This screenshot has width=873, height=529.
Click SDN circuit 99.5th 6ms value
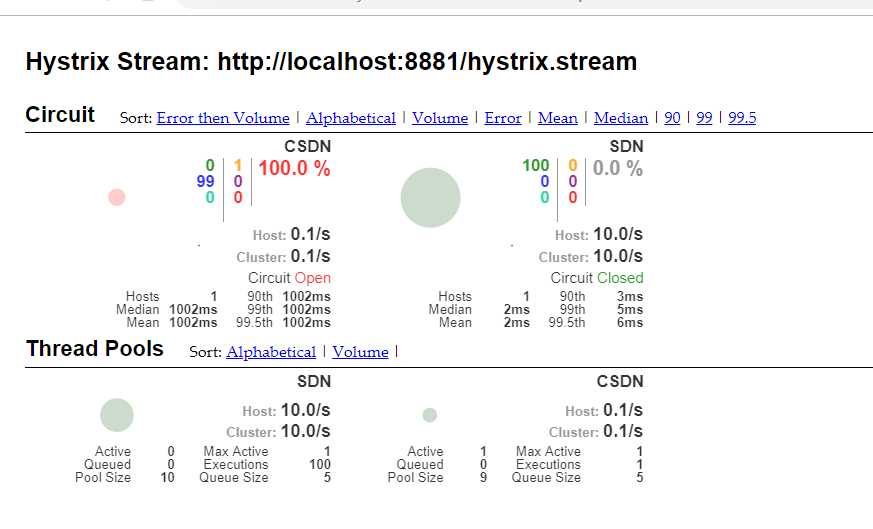coord(630,322)
